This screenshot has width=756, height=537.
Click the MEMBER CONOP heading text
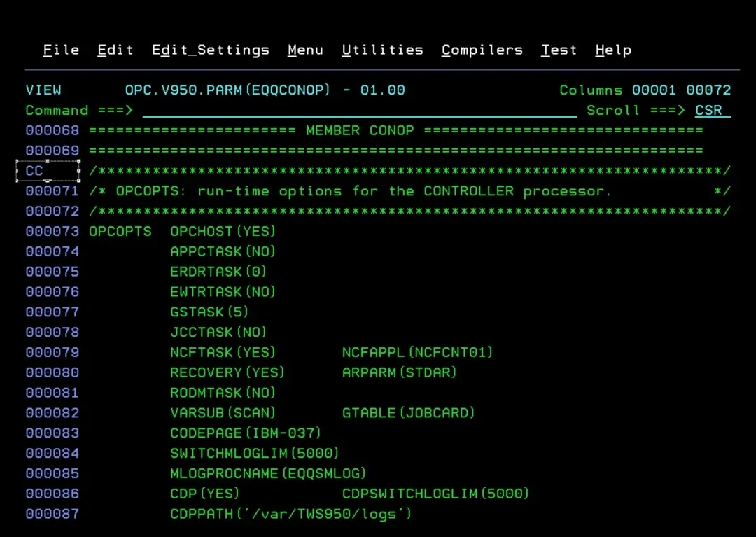coord(360,131)
